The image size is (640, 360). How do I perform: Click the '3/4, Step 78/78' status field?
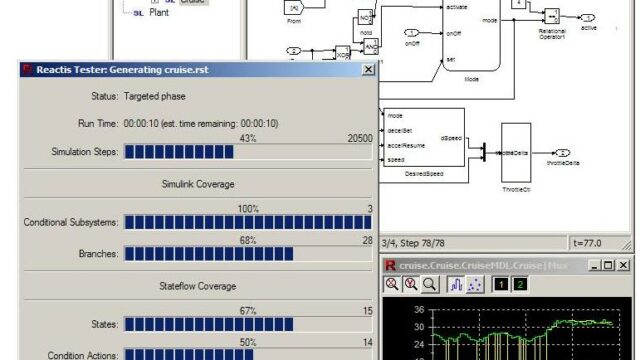click(x=473, y=243)
